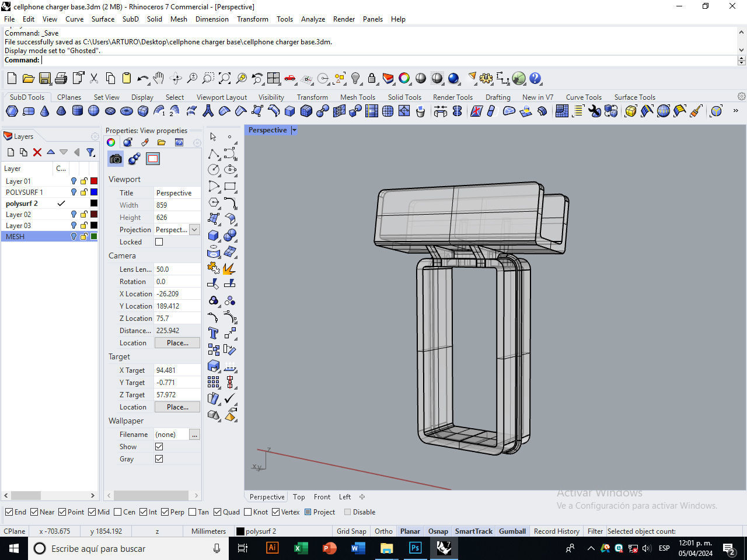Open the Perspective viewport title dropdown arrow
Image resolution: width=747 pixels, height=560 pixels.
[x=294, y=130]
